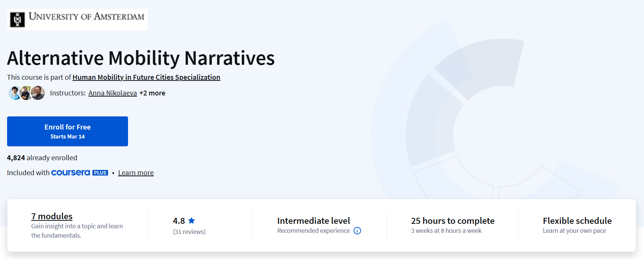Screen dimensions: 644x259
Task: Click the first instructor avatar photo
Action: coord(14,93)
